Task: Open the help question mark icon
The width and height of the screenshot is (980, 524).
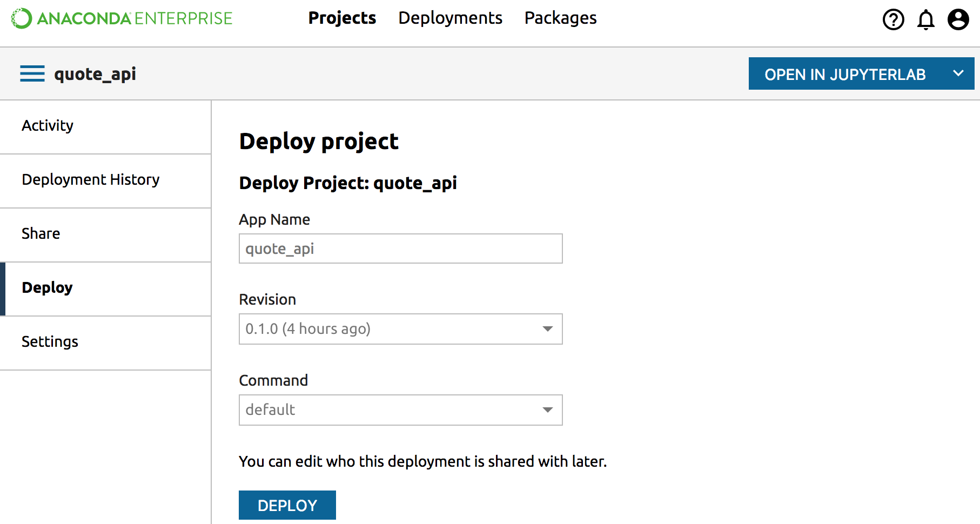Action: pos(893,20)
